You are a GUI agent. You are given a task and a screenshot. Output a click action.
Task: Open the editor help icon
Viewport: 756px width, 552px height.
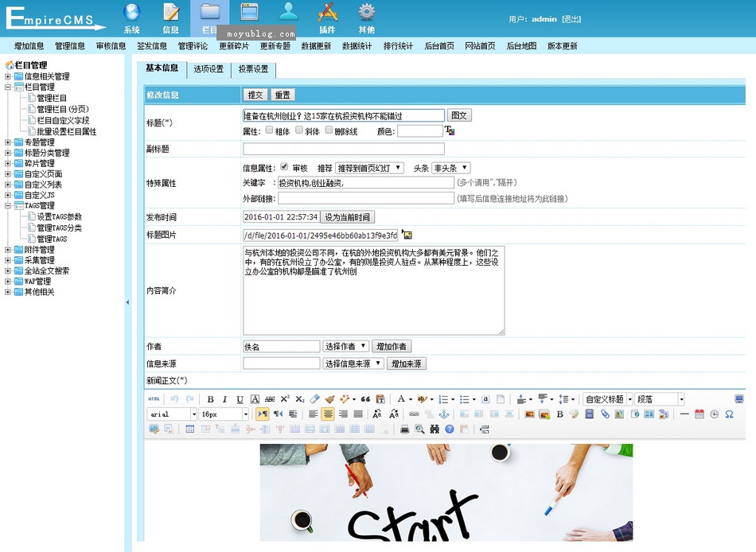(450, 429)
